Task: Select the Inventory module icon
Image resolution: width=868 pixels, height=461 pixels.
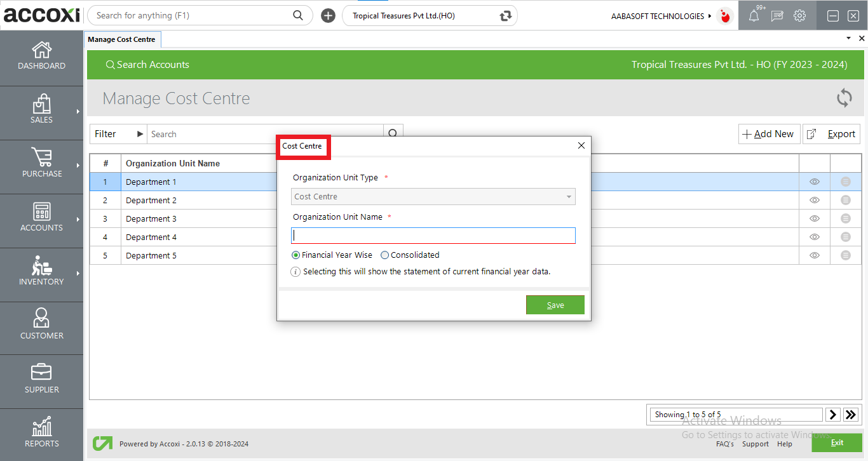Action: click(41, 273)
